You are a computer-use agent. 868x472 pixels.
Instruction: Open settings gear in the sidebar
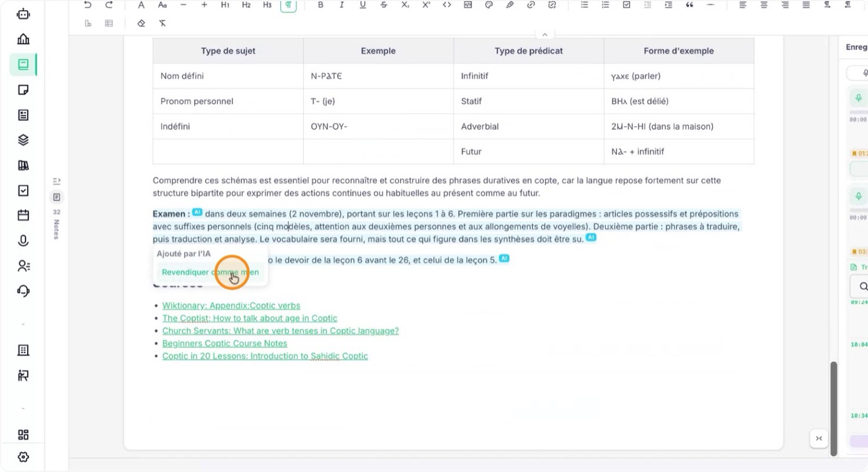(24, 457)
